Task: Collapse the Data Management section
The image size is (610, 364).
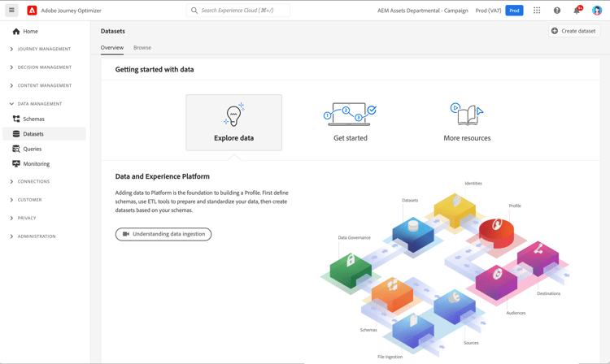Action: tap(36, 104)
